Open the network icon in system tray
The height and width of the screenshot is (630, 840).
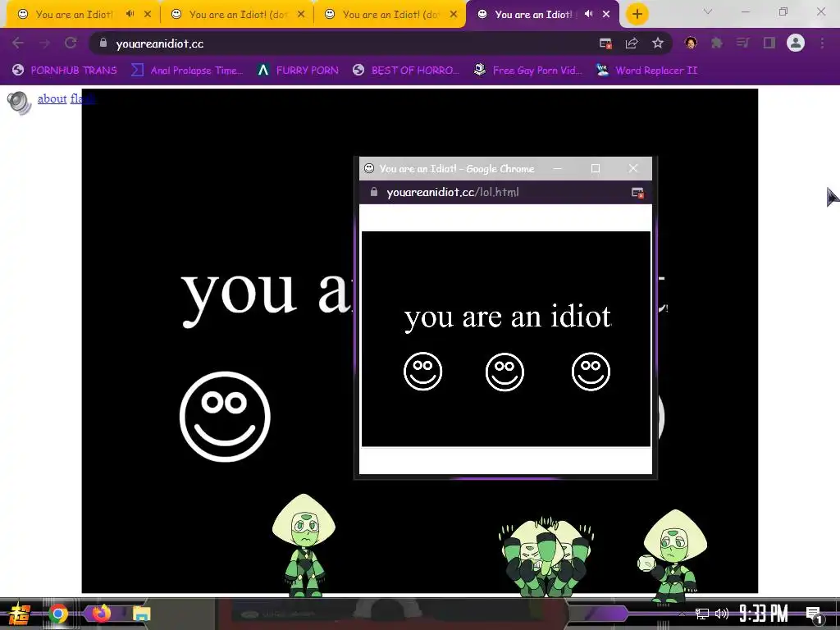pyautogui.click(x=702, y=614)
